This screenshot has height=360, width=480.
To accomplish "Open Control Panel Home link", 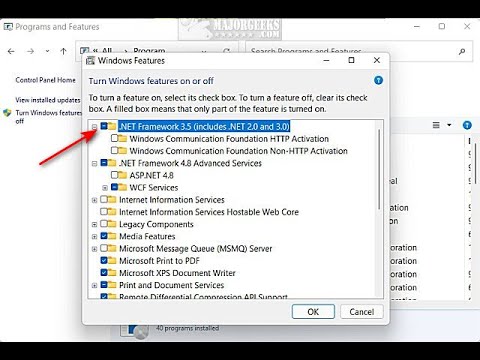I will [45, 80].
